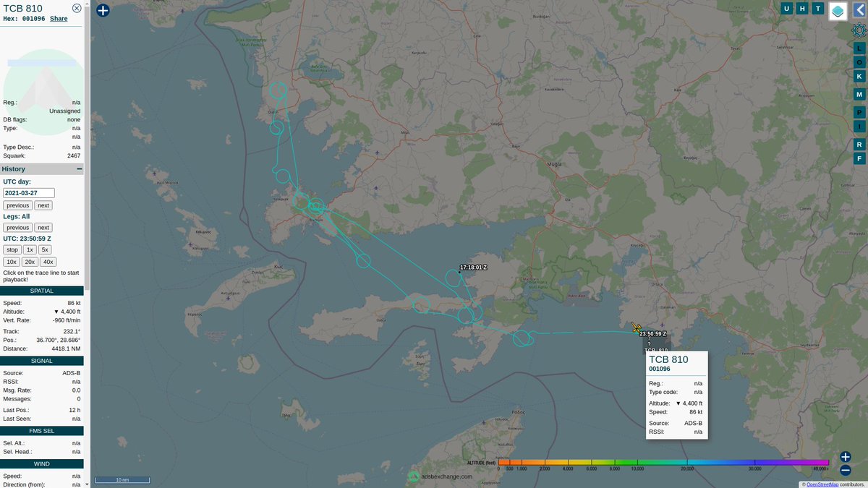Click the FMS SEL section header
Viewport: 868px width, 488px height.
click(x=41, y=430)
